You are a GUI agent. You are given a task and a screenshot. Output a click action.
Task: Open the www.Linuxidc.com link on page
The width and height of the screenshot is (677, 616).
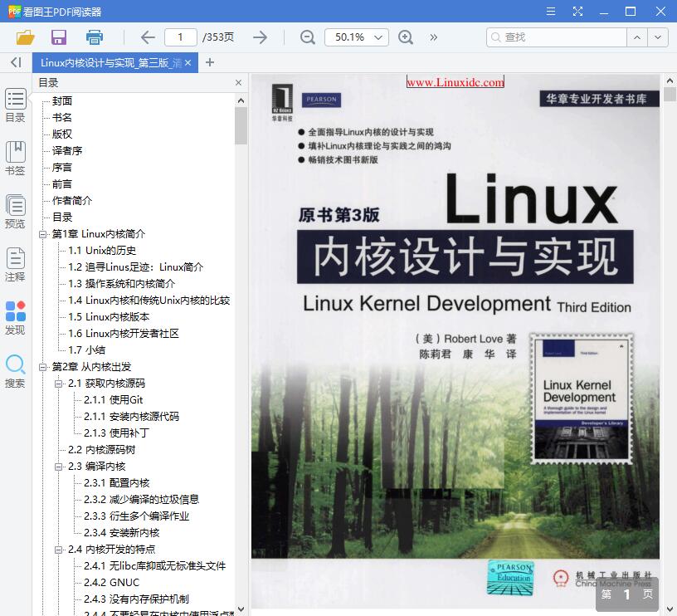[x=455, y=82]
